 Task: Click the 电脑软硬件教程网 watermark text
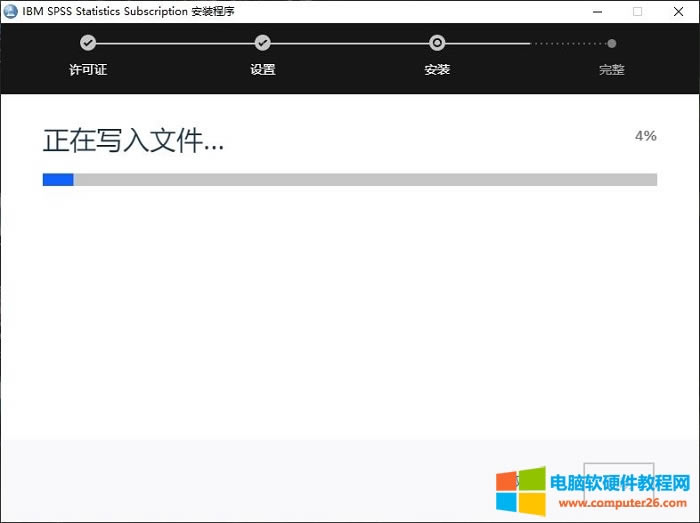pos(620,483)
